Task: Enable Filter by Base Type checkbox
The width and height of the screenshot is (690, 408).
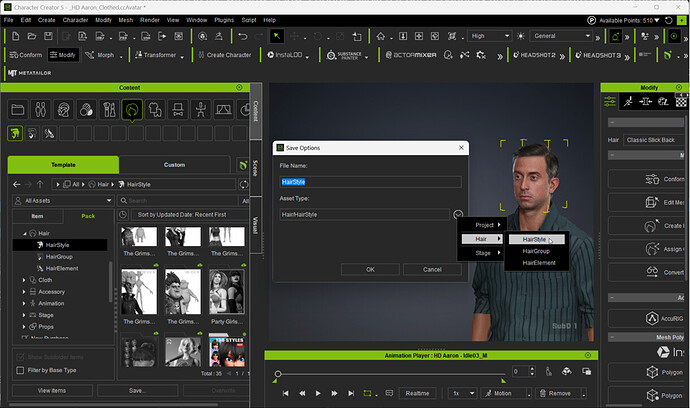Action: [20, 370]
